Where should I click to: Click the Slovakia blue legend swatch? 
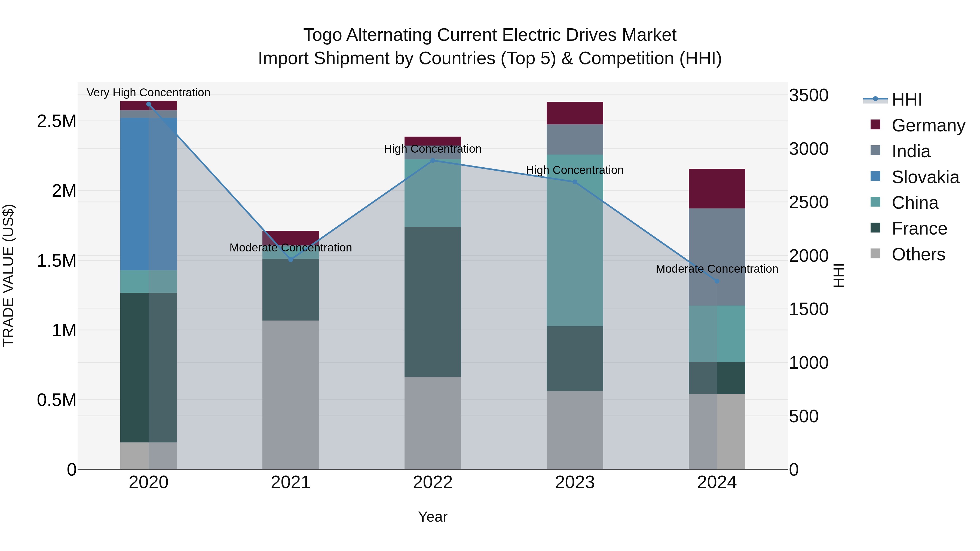tap(875, 176)
